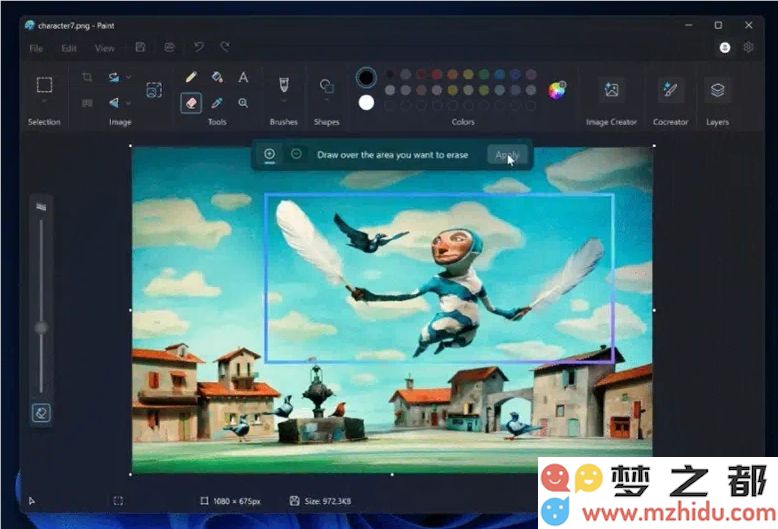
Task: Pick the bright green palette swatch
Action: point(484,74)
